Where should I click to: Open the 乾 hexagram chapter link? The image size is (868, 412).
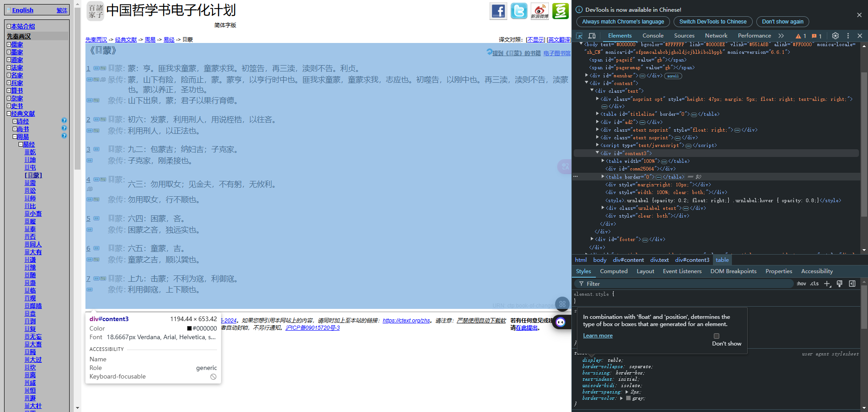(x=30, y=152)
